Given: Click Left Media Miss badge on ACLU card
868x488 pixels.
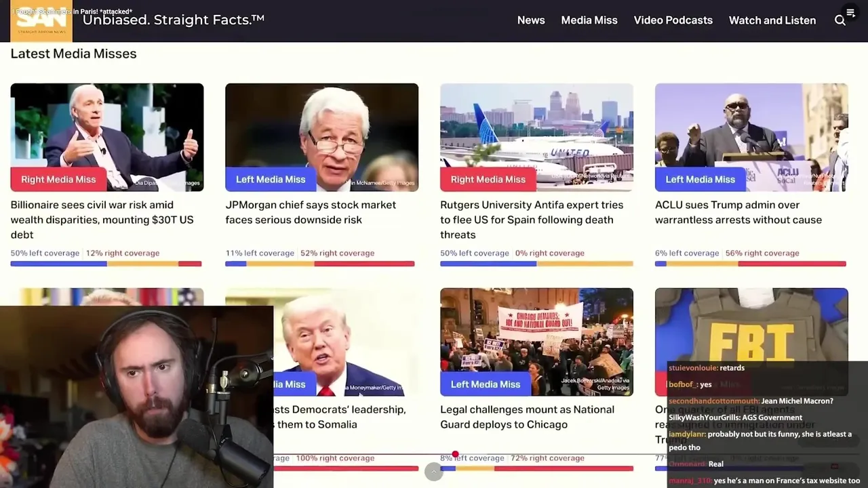Looking at the screenshot, I should point(700,180).
